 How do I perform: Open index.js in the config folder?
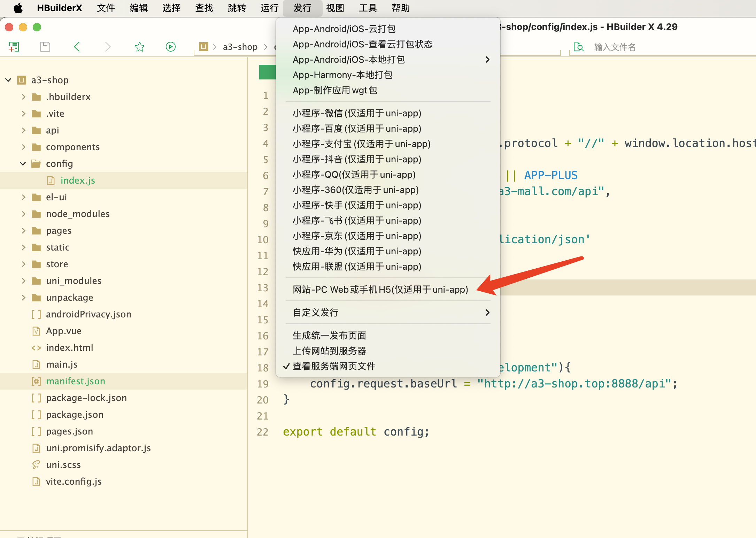[78, 180]
